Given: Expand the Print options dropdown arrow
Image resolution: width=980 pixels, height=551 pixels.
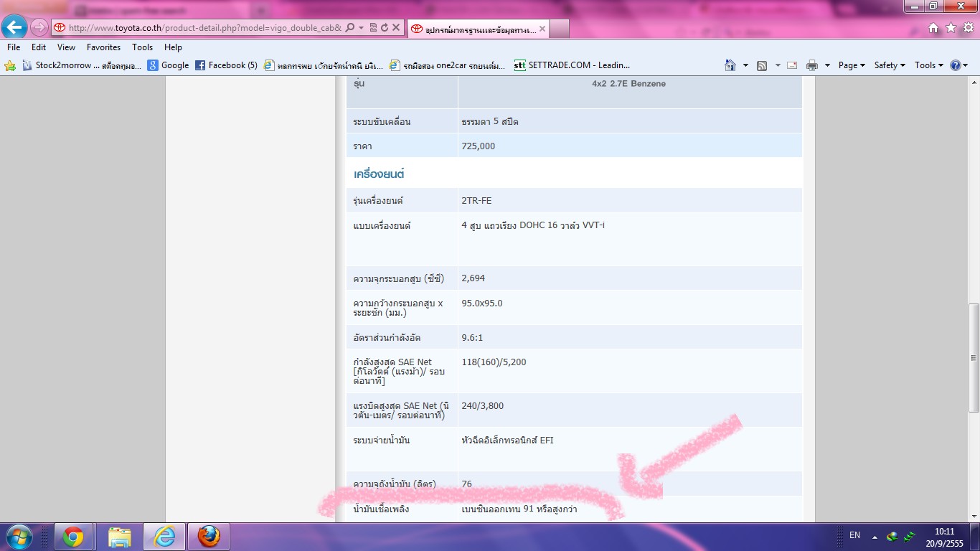Looking at the screenshot, I should point(827,65).
